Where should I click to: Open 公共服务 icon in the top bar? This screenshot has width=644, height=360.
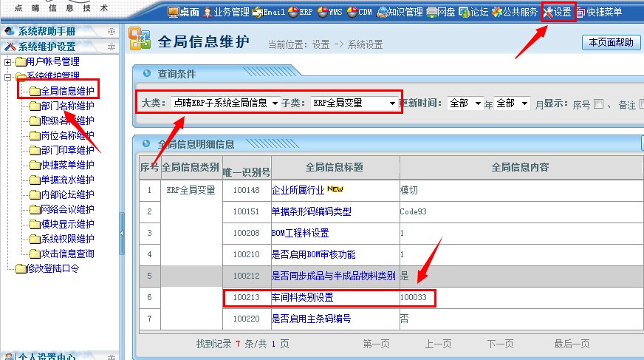(x=497, y=13)
